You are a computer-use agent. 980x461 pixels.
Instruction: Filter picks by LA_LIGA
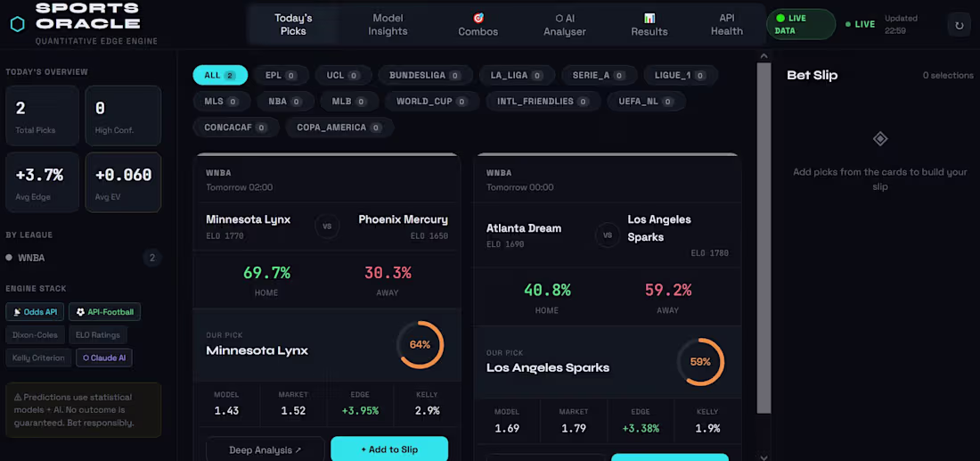517,75
